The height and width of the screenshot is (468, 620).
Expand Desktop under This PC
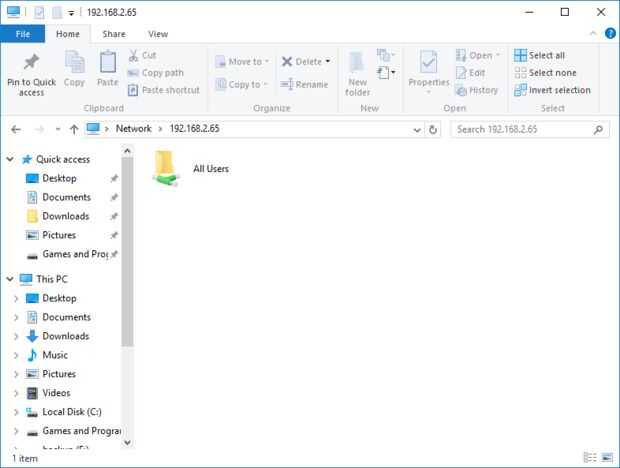point(16,298)
